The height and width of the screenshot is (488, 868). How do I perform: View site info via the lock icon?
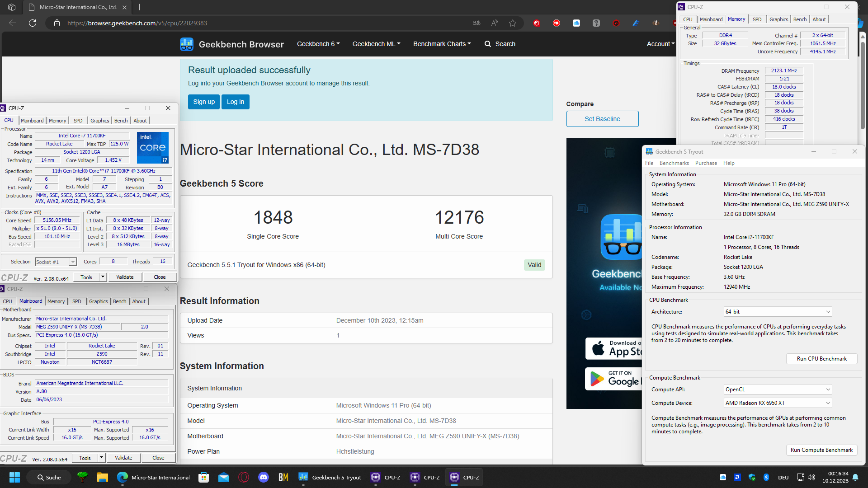click(57, 23)
